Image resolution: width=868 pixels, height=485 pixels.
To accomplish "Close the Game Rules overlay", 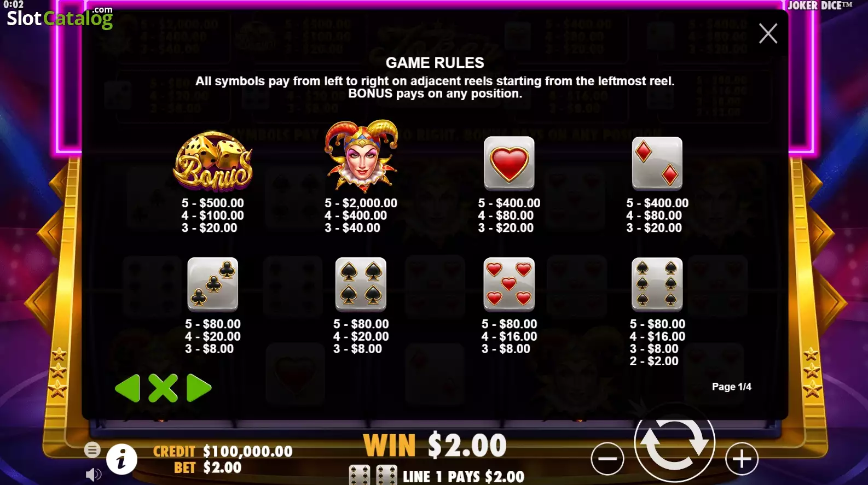I will coord(768,33).
